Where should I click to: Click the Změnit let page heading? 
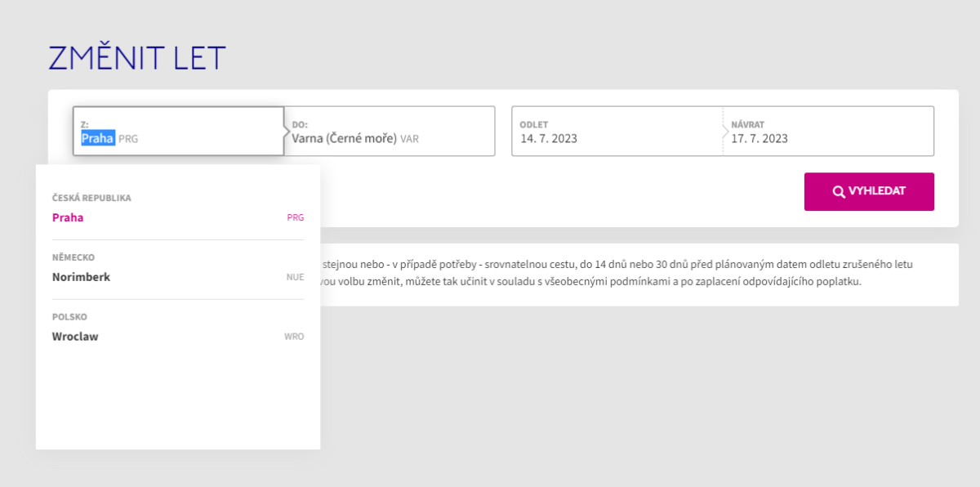(137, 58)
